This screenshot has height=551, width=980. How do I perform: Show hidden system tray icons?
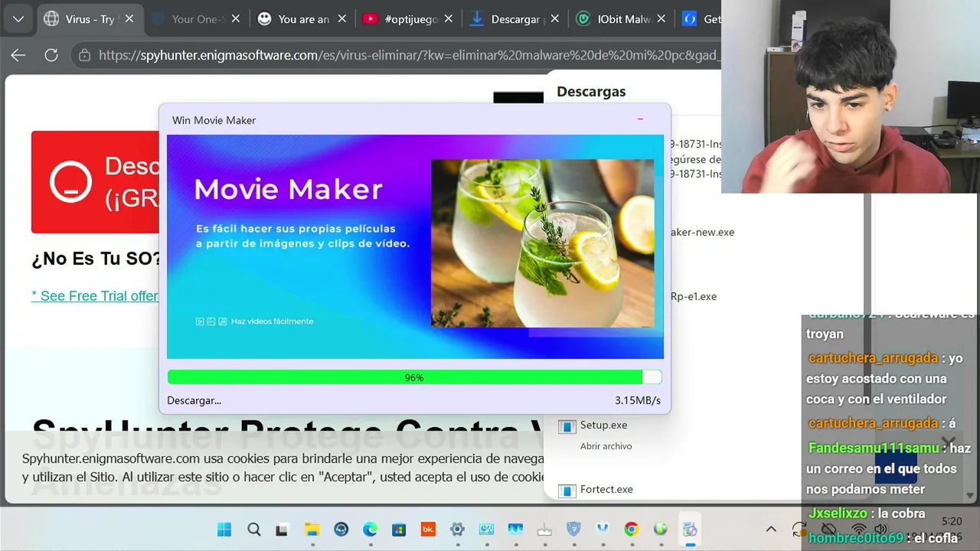click(x=771, y=529)
